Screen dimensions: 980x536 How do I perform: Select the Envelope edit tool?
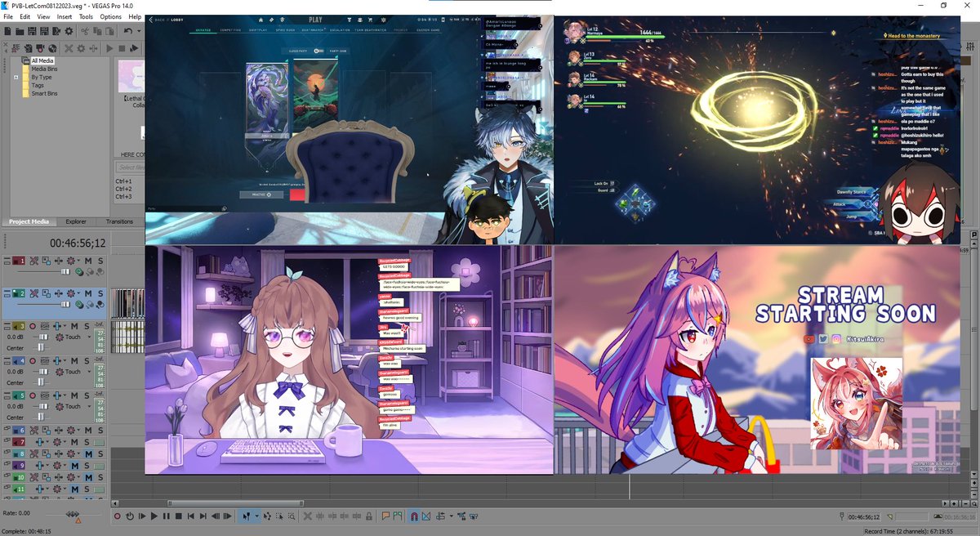267,516
